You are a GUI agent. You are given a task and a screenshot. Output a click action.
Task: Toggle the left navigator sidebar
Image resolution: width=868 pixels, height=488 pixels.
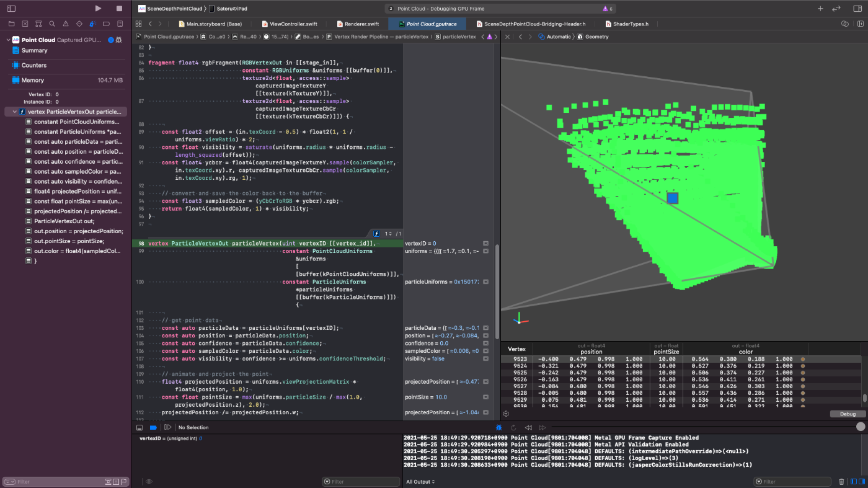pyautogui.click(x=11, y=9)
